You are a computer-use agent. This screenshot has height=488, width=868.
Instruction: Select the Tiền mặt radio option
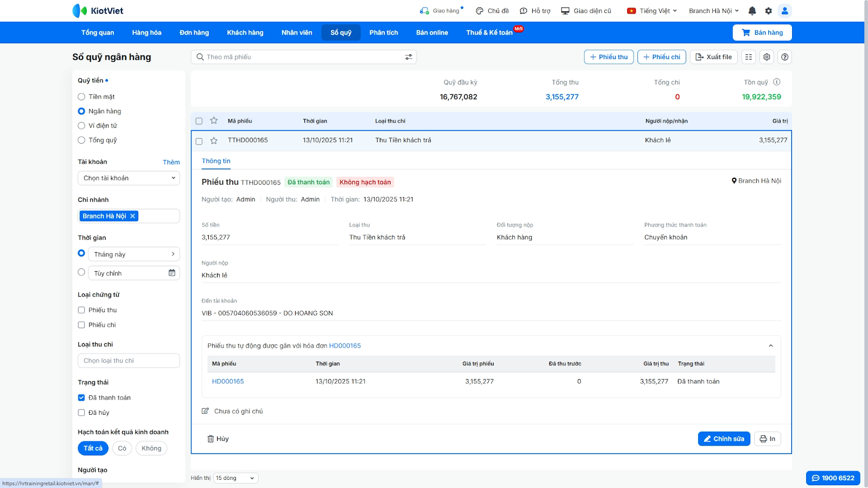[x=81, y=97]
